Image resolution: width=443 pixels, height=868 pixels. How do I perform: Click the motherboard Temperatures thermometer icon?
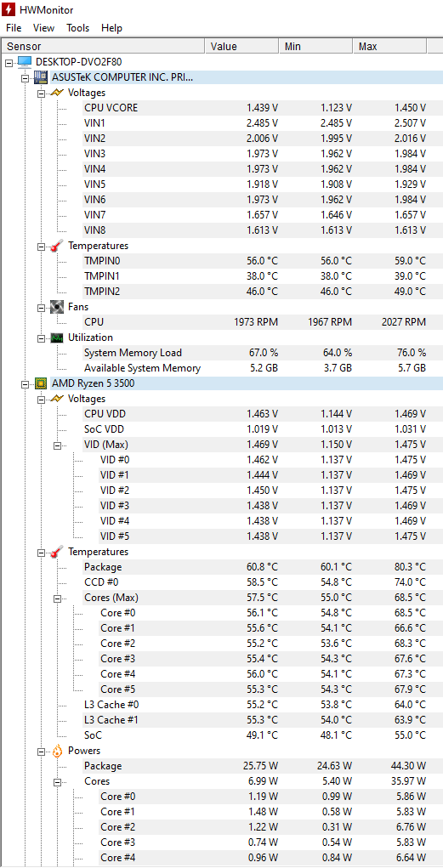[57, 245]
